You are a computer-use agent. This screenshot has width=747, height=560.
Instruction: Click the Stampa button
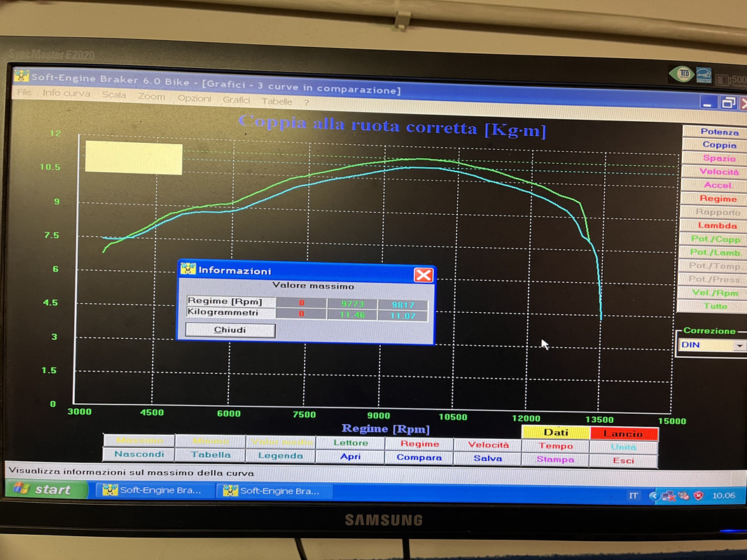pos(555,459)
